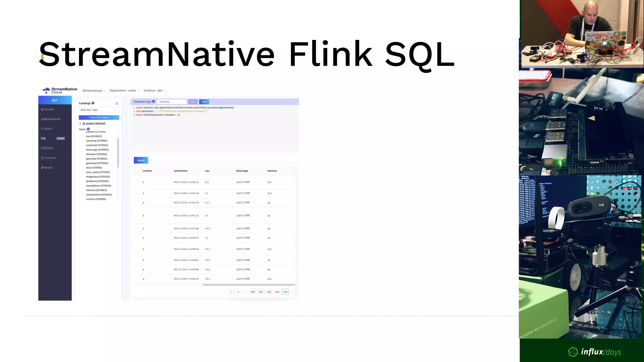
Task: Select the host (STRING) column
Action: click(x=94, y=168)
